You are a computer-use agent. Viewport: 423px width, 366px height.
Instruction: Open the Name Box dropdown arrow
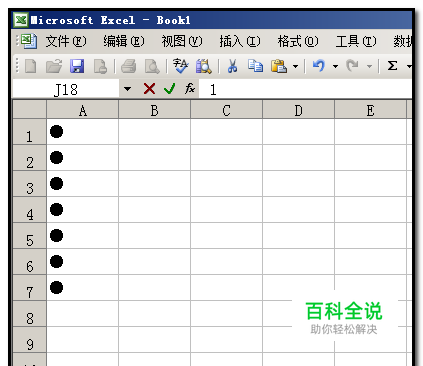click(x=127, y=89)
